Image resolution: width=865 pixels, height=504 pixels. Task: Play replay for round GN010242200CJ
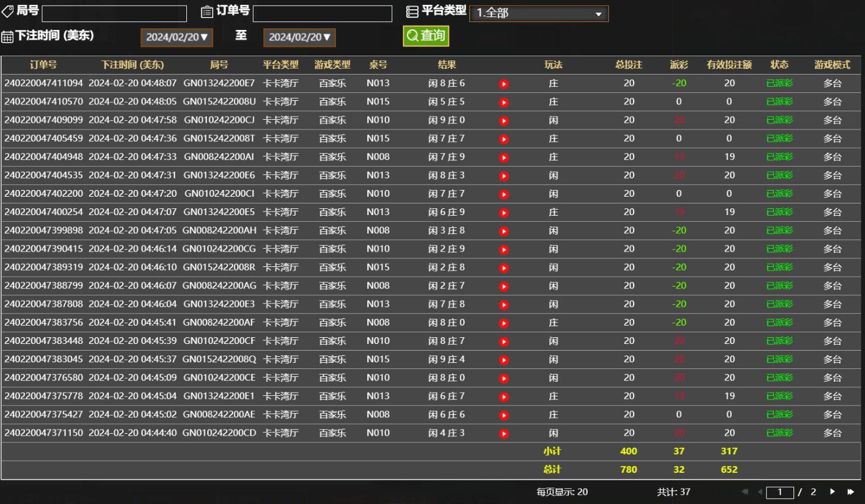click(x=503, y=121)
